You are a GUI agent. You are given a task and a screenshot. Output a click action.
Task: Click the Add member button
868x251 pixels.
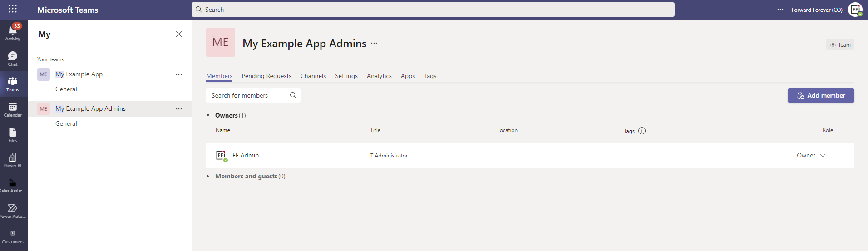coord(821,95)
